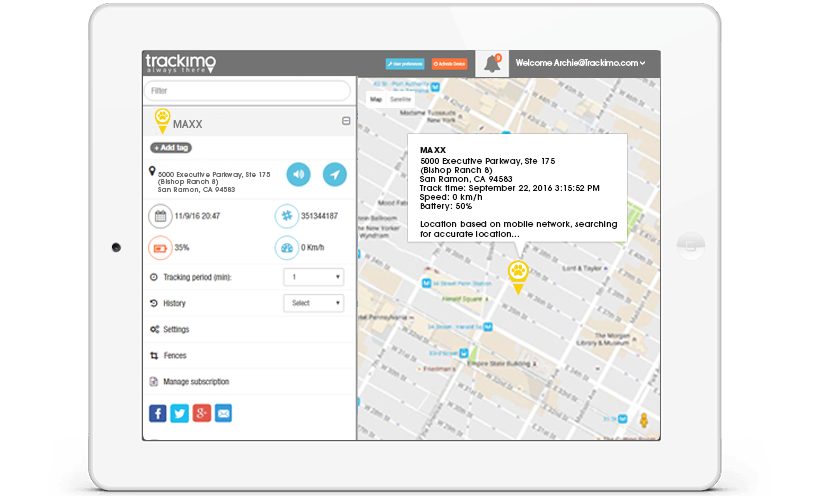The height and width of the screenshot is (496, 821).
Task: Open the User preferences button
Action: click(x=405, y=64)
